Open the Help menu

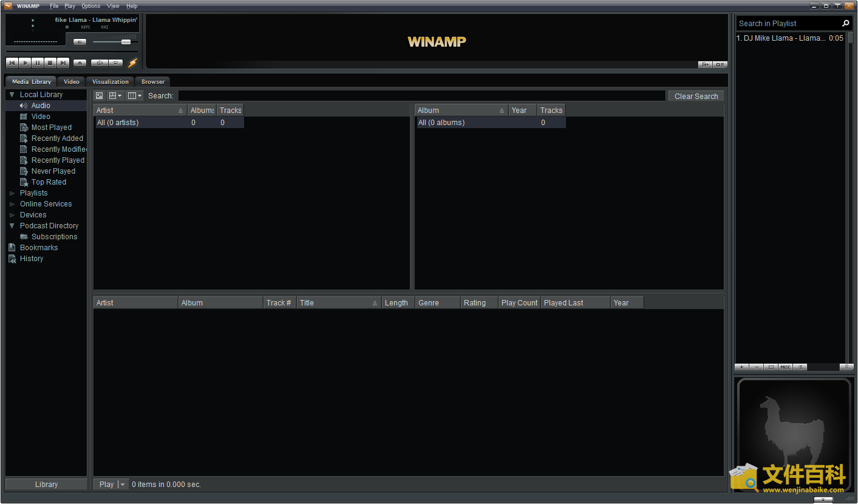pyautogui.click(x=132, y=6)
